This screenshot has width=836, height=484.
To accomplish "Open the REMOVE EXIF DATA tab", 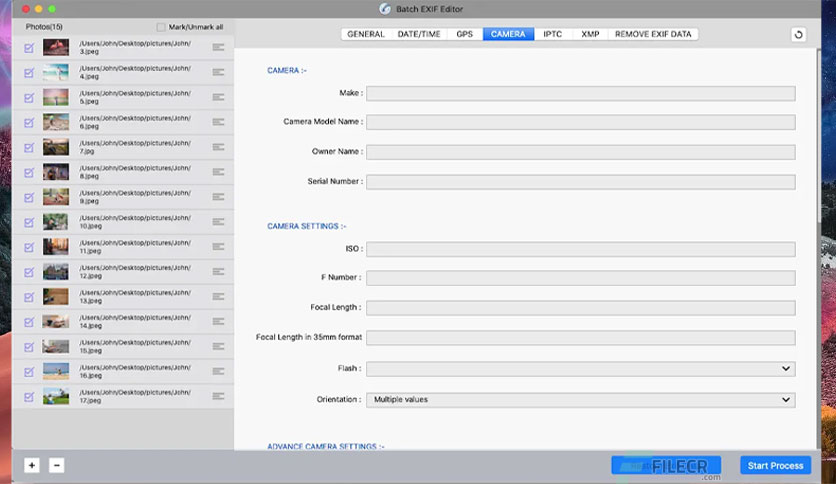I will click(653, 34).
